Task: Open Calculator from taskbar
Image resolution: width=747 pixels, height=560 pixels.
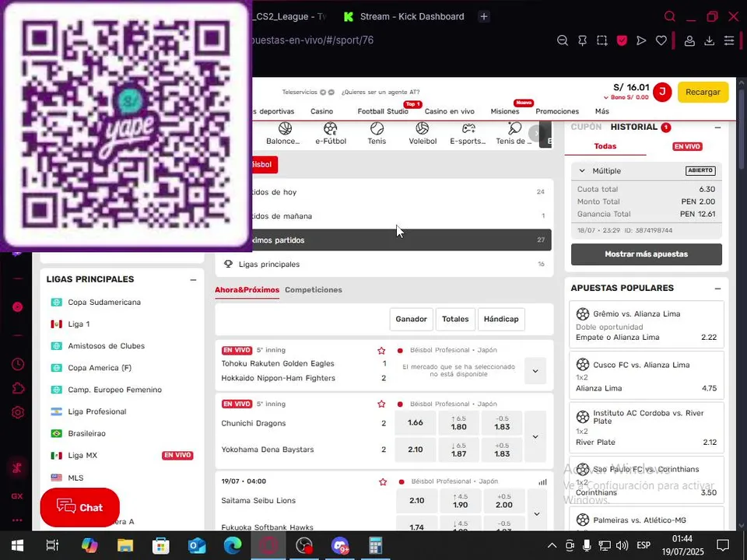Action: coord(375,545)
